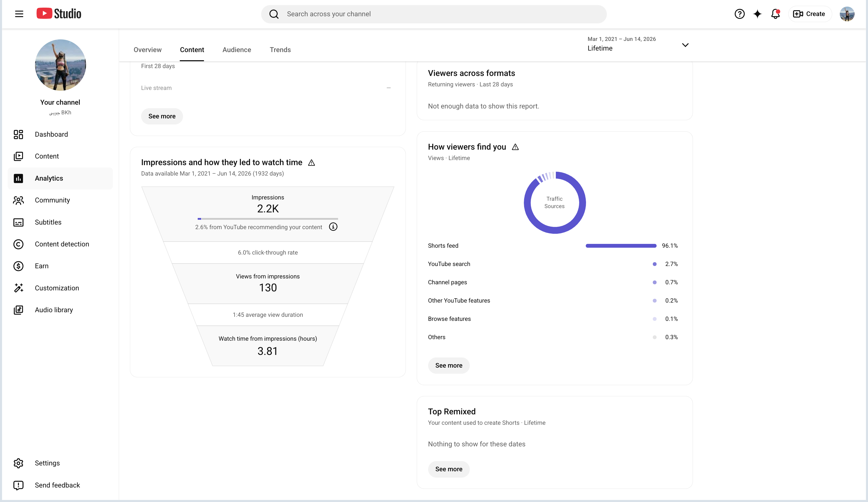Click See more in How viewers find you
Viewport: 868px width, 502px height.
[449, 366]
